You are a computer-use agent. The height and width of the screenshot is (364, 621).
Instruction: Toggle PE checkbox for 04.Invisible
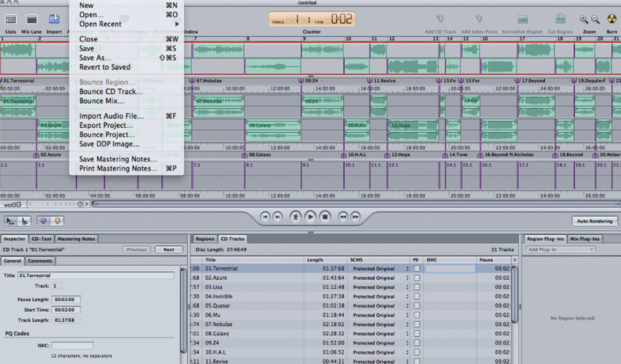[417, 296]
